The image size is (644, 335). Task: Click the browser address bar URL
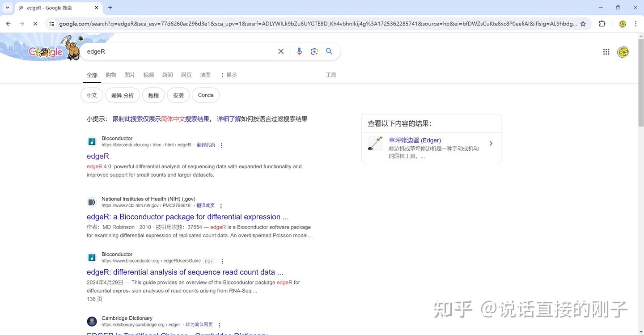[x=318, y=24]
